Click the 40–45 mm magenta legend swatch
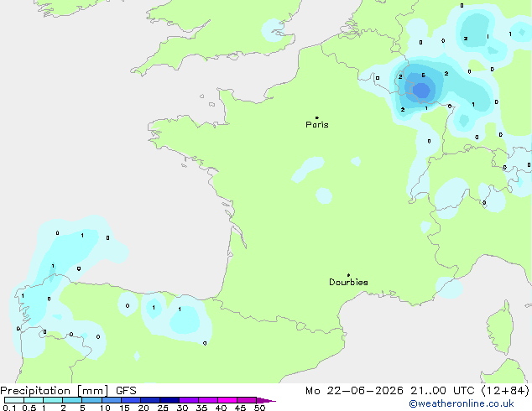 (227, 400)
